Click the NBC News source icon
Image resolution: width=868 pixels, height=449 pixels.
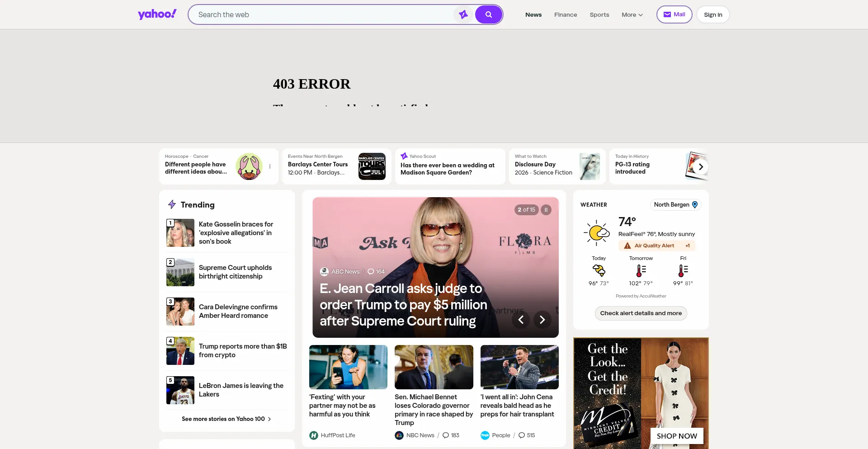[399, 435]
